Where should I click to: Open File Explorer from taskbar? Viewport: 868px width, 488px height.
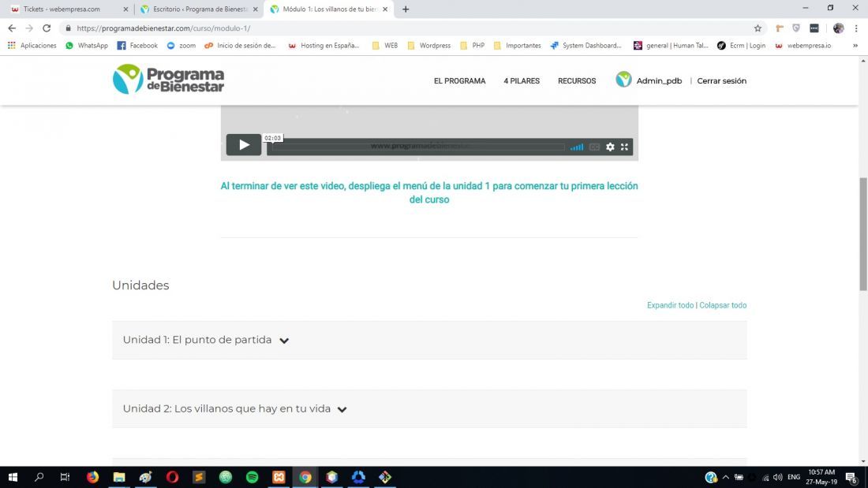(x=119, y=477)
